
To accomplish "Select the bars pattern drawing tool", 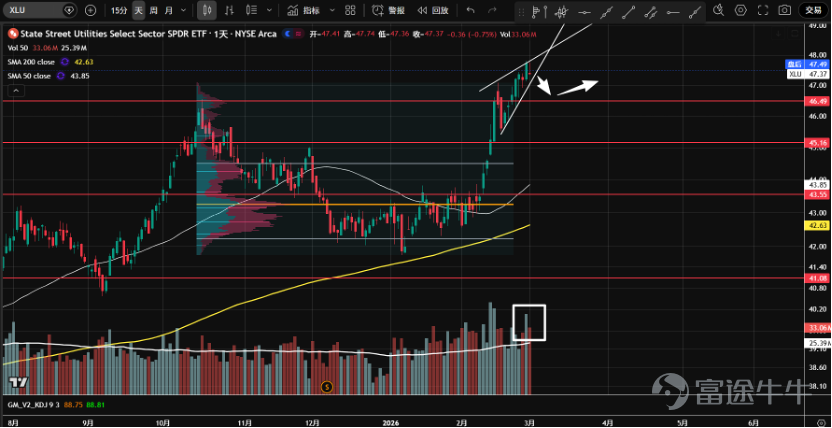I will 561,12.
